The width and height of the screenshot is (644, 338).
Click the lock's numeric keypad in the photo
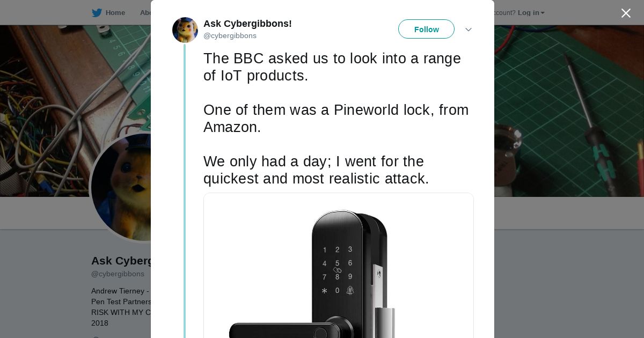click(x=337, y=270)
